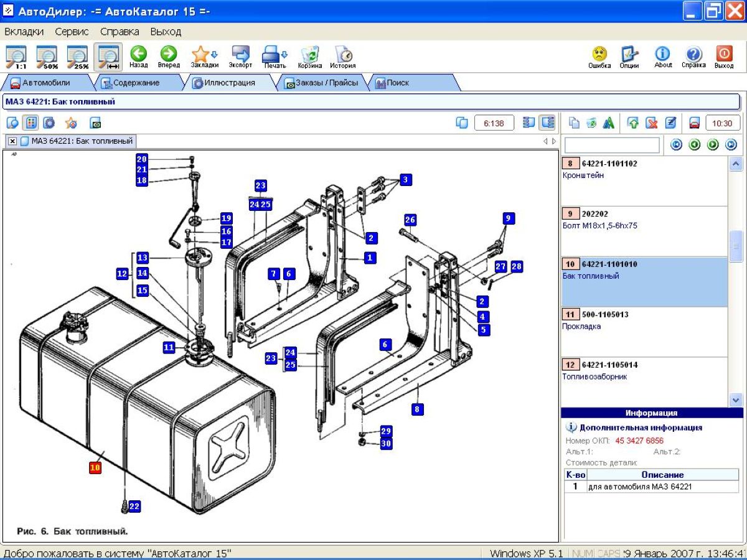Click the blue gear icon in illustration toolbar

pyautogui.click(x=49, y=123)
